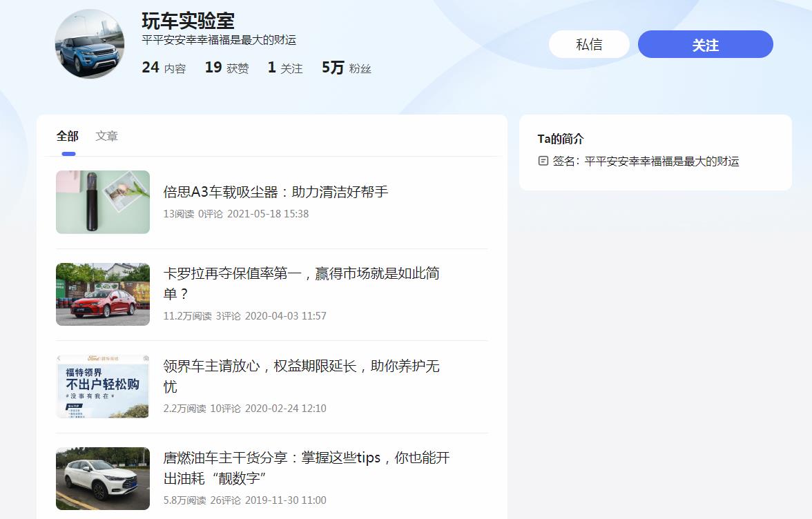The height and width of the screenshot is (519, 812).
Task: Click the 5.8万阅读 26评论 meta line
Action: click(x=245, y=500)
